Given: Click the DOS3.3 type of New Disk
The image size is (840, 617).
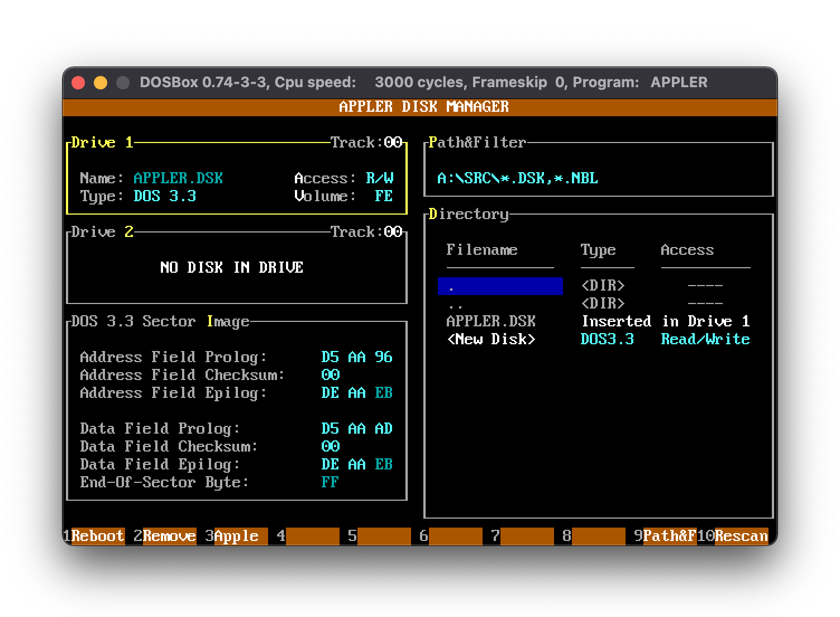Looking at the screenshot, I should pyautogui.click(x=607, y=339).
